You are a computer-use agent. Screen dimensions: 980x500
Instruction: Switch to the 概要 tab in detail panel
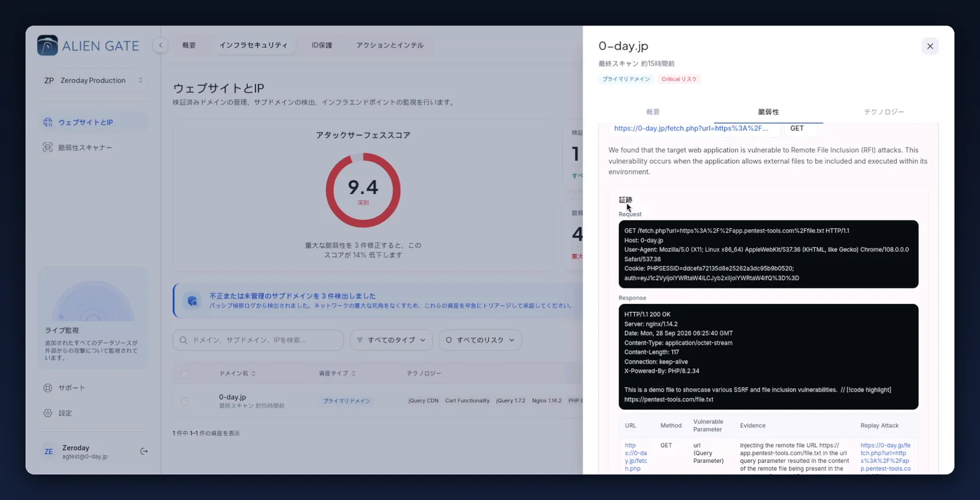coord(653,112)
